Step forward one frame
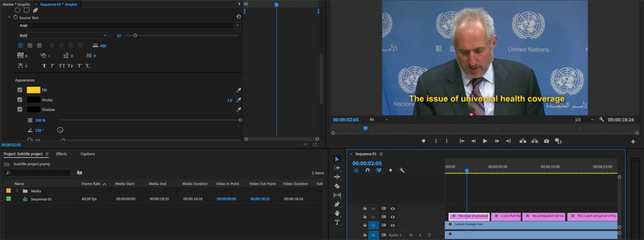Viewport: 644px width, 240px height. (x=497, y=141)
